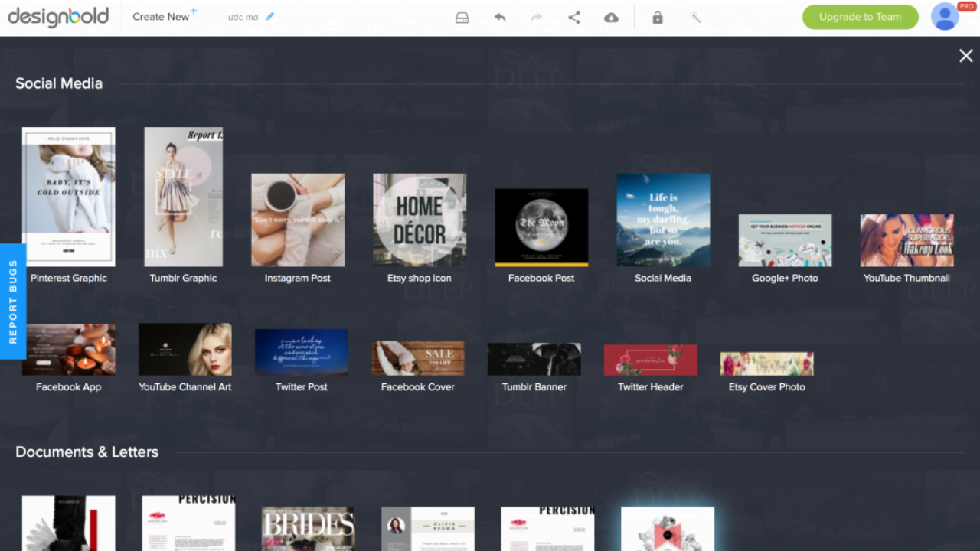
Task: Open the Report Bugs side tab
Action: 13,301
